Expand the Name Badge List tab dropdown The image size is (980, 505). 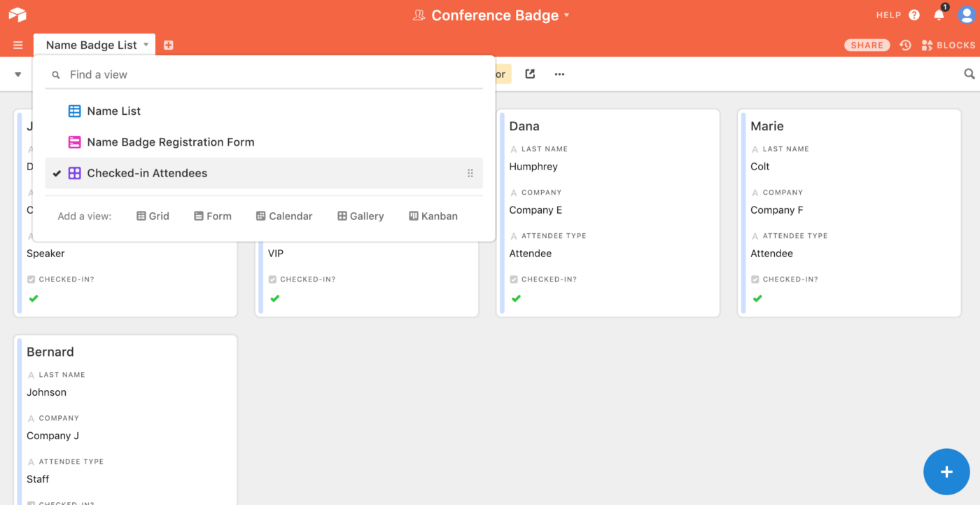(146, 45)
